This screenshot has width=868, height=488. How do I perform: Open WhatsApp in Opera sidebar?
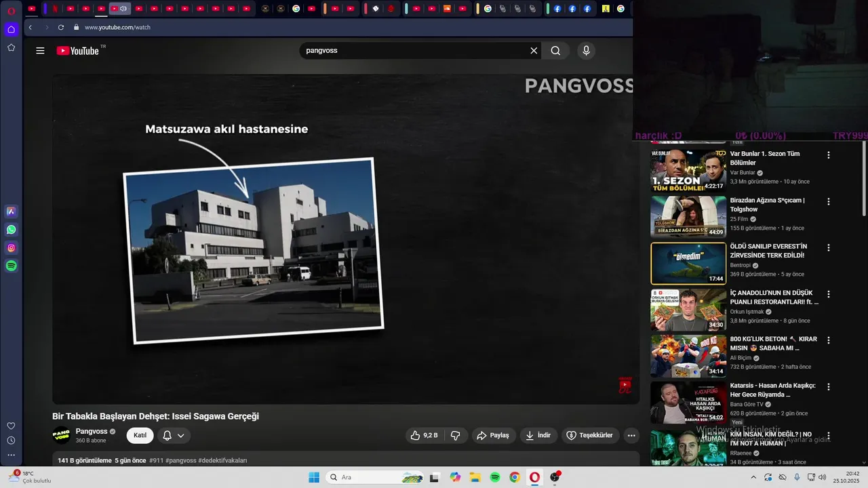(x=11, y=230)
